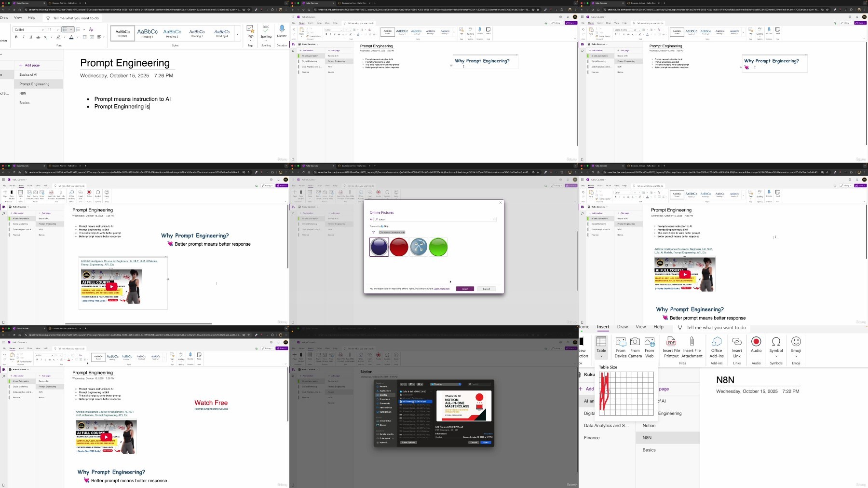Click Table icon above the Table Size grid
This screenshot has width=868, height=488.
tap(601, 342)
